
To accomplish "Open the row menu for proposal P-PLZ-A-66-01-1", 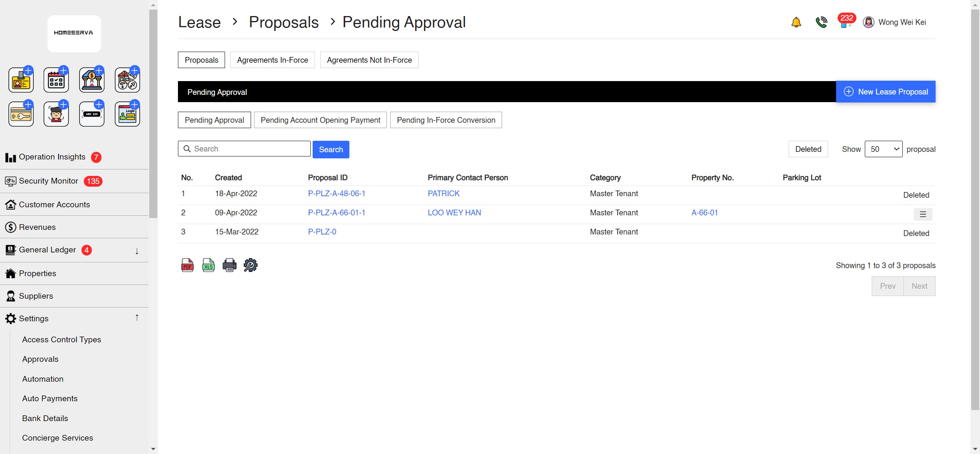I will coord(923,214).
